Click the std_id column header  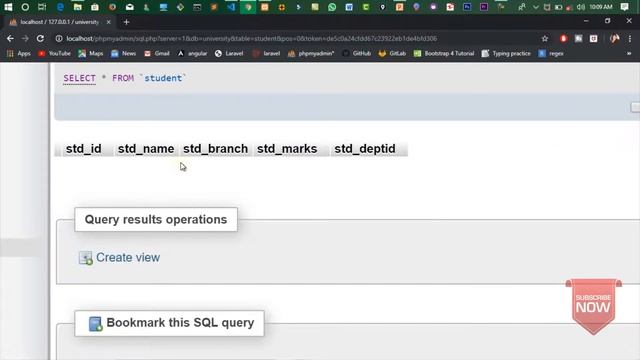click(x=84, y=149)
